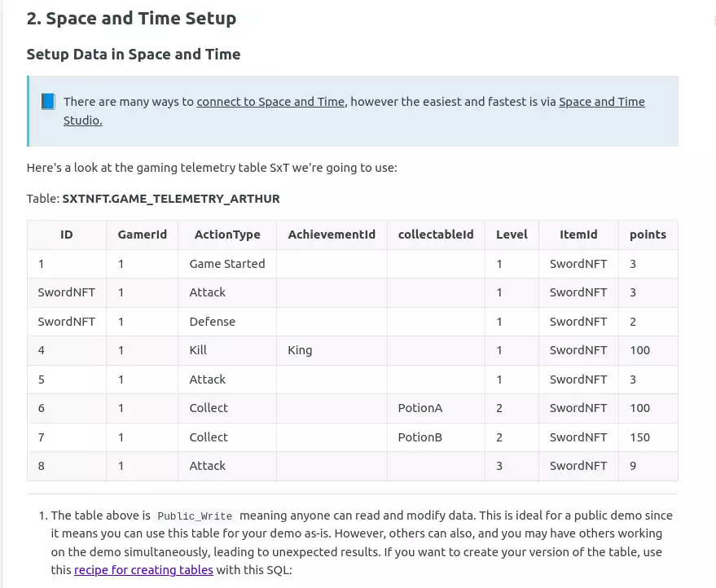Open the "recipe for creating tables" link
Viewport: 716px width, 588px height.
143,570
